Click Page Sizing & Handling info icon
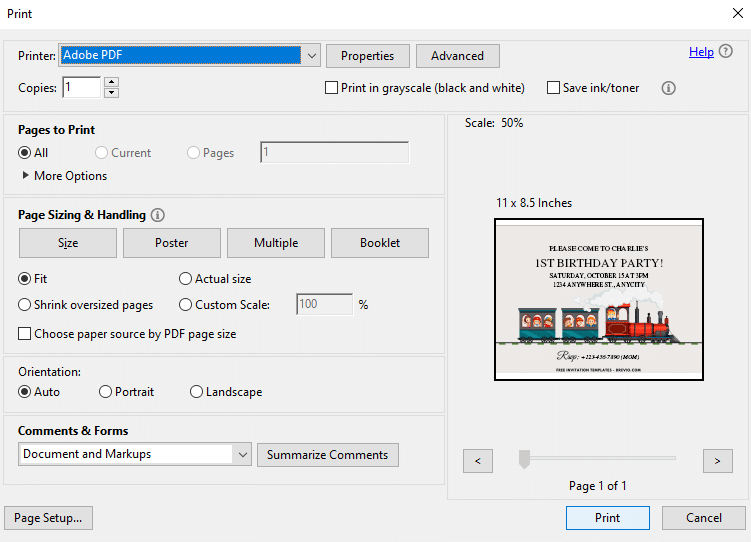The image size is (751, 542). pos(158,215)
